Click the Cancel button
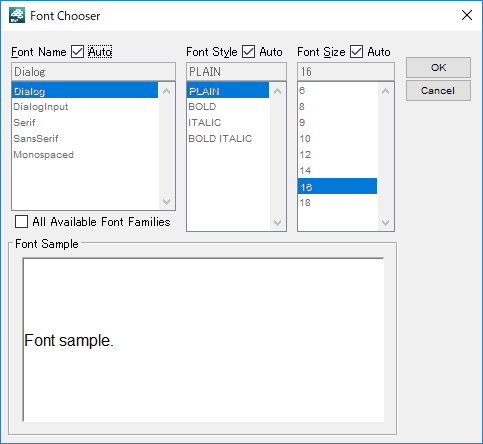This screenshot has width=483, height=444. [438, 91]
